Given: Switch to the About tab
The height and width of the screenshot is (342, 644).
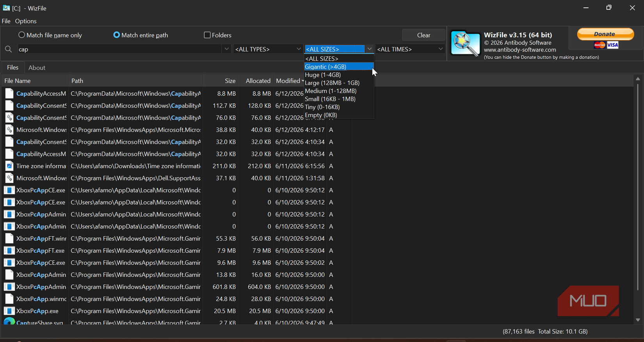Looking at the screenshot, I should (37, 68).
